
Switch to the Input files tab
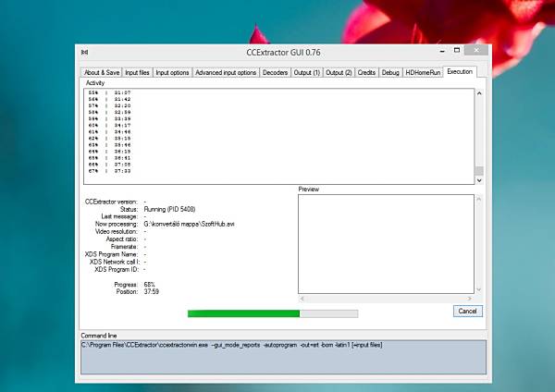tap(137, 72)
